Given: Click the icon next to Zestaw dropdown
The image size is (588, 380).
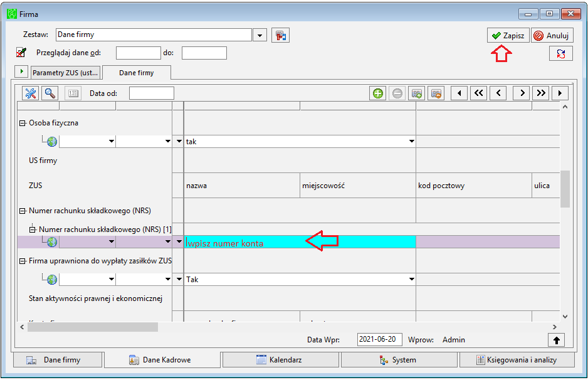Looking at the screenshot, I should tap(280, 35).
